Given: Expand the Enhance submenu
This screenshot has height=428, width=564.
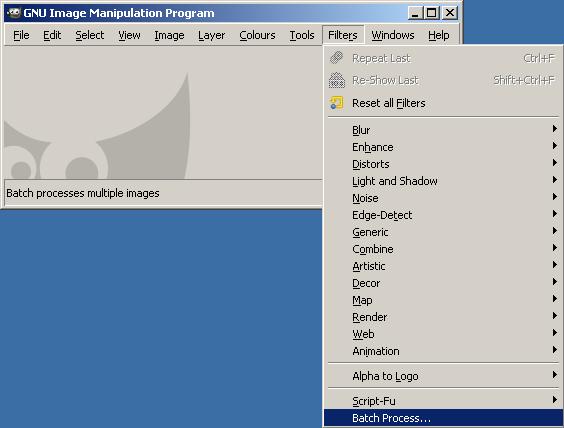Looking at the screenshot, I should coord(443,147).
